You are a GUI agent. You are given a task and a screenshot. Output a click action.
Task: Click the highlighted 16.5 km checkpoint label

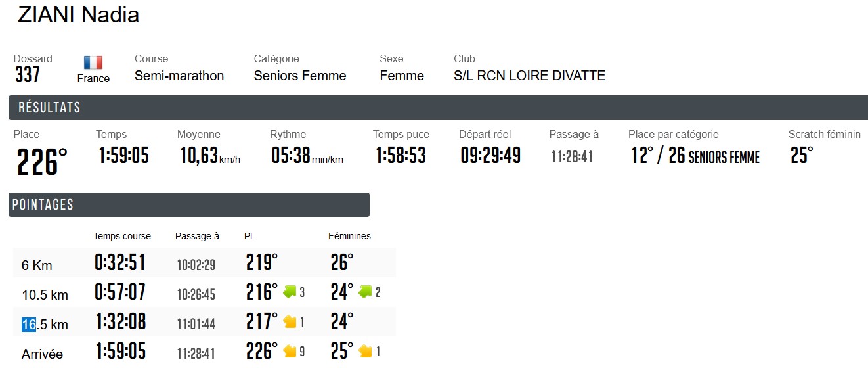coord(45,324)
